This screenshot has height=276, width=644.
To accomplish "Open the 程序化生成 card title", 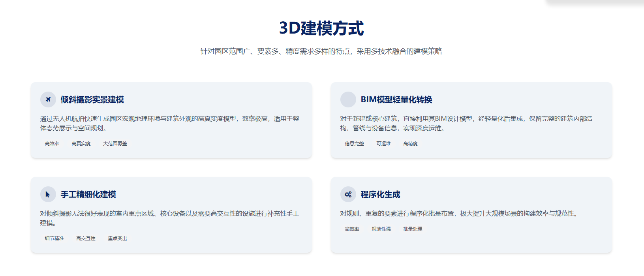I will (381, 194).
